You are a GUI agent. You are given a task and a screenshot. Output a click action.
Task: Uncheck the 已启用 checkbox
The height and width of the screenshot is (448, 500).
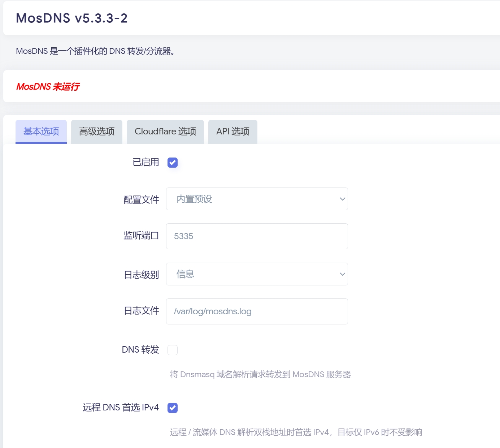pyautogui.click(x=173, y=163)
